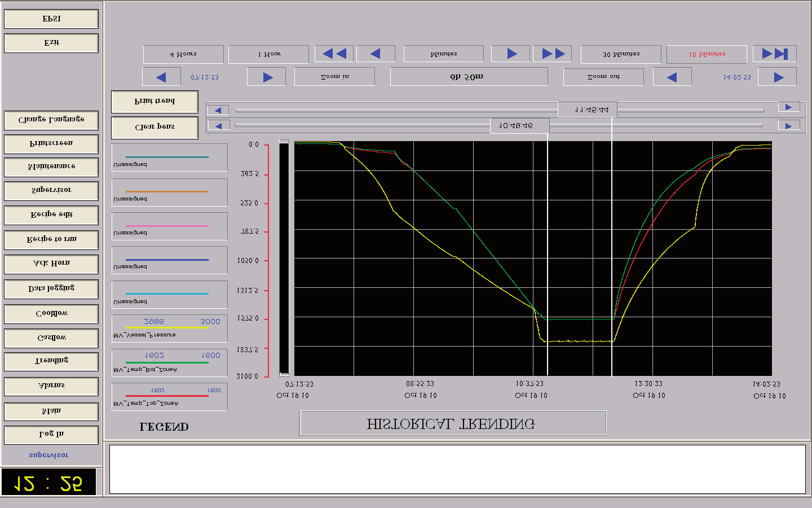Open Data logging
The width and height of the screenshot is (812, 508).
click(x=51, y=289)
